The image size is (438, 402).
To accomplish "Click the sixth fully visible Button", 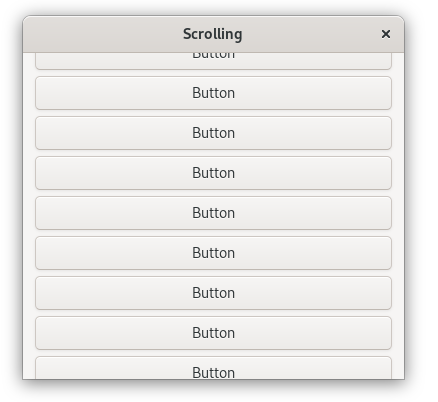I will 213,293.
